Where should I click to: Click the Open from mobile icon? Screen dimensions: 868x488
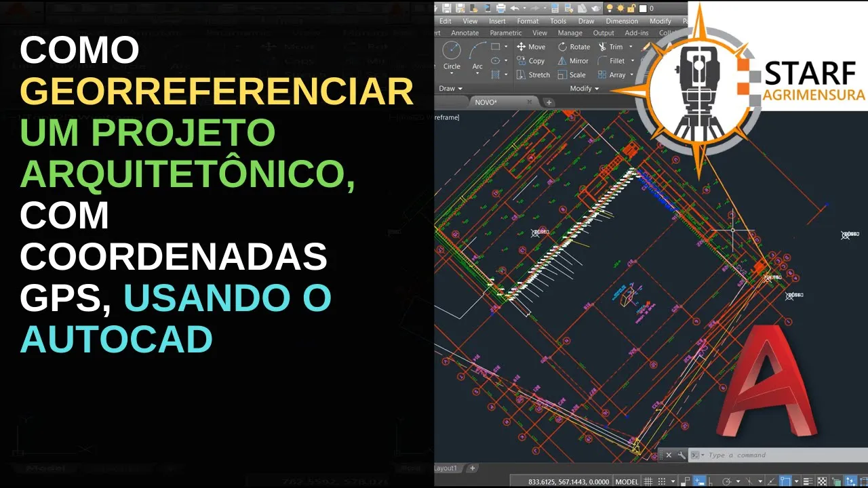(474, 8)
